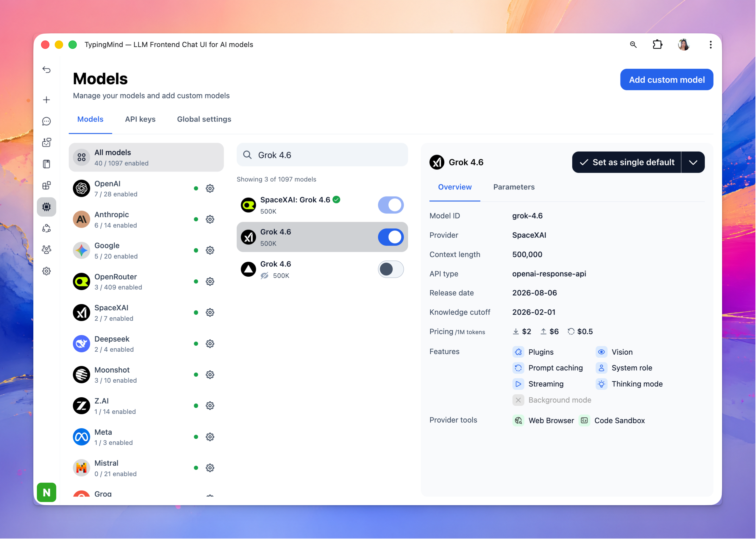Open the gear settings for OpenRouter
756x539 pixels.
click(210, 281)
